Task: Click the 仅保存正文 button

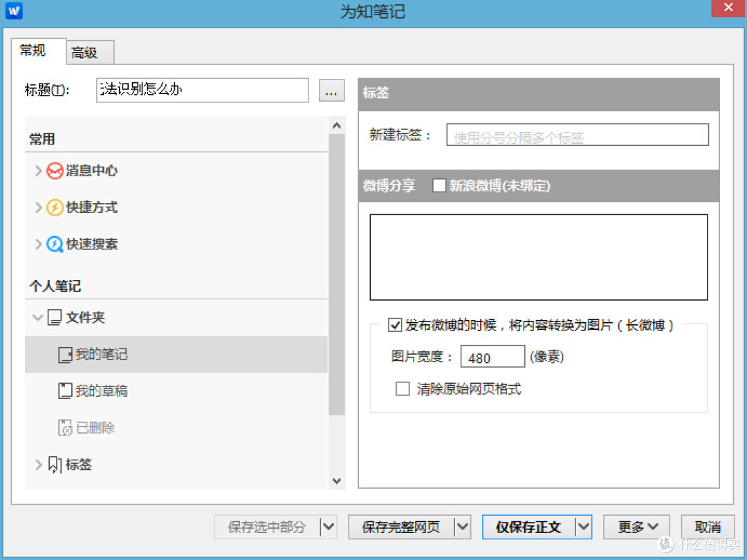Action: (529, 527)
